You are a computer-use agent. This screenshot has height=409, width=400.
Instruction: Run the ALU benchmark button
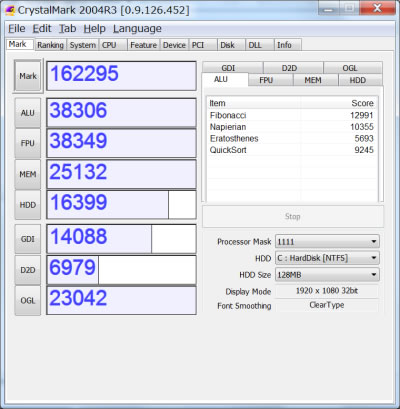coord(28,113)
